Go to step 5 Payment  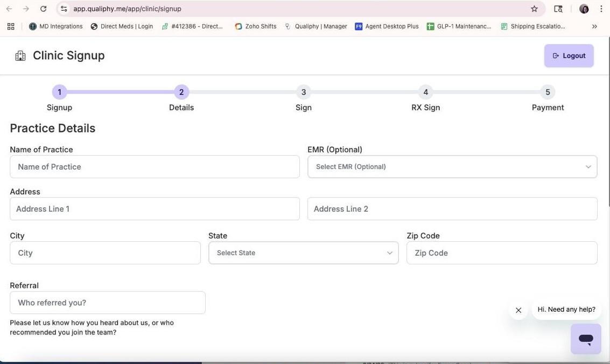tap(548, 92)
